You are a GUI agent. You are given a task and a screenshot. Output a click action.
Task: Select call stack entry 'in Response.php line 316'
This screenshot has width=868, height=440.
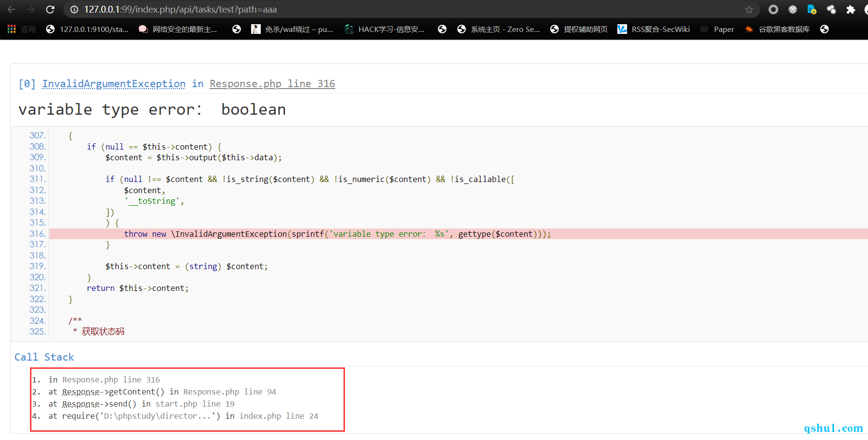[104, 379]
